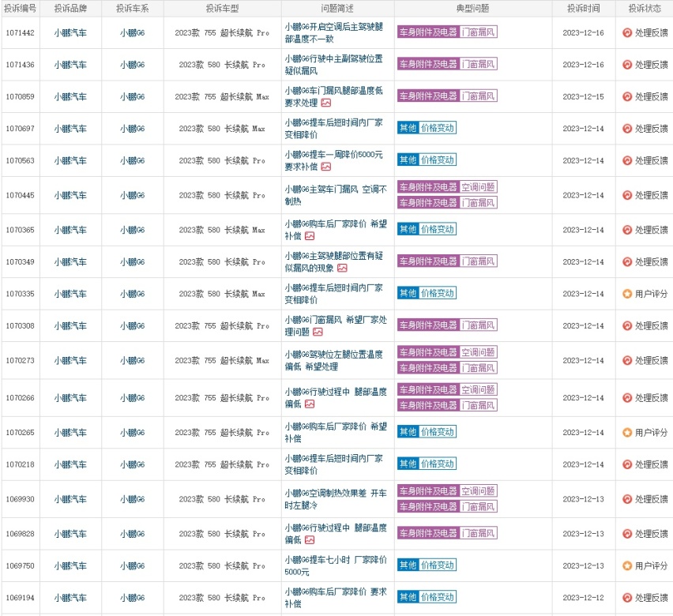Click 小鹏汽车 brand link in row 1071442
The image size is (673, 616).
click(x=70, y=32)
